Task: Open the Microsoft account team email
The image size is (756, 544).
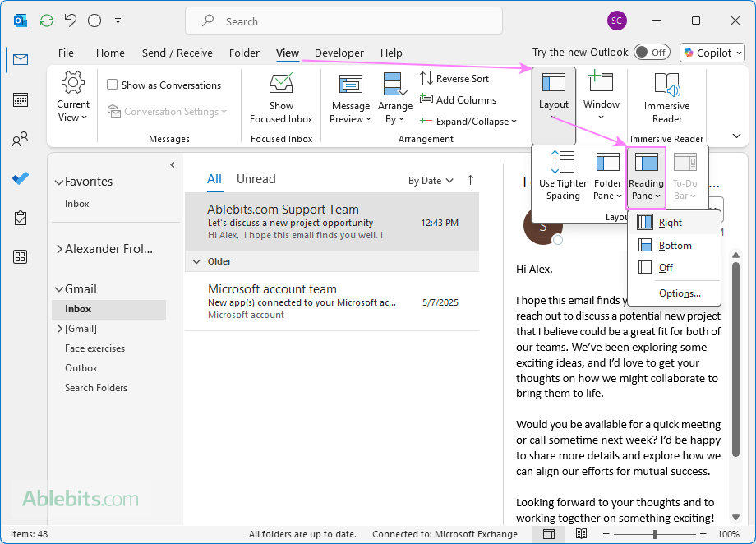Action: click(x=332, y=302)
